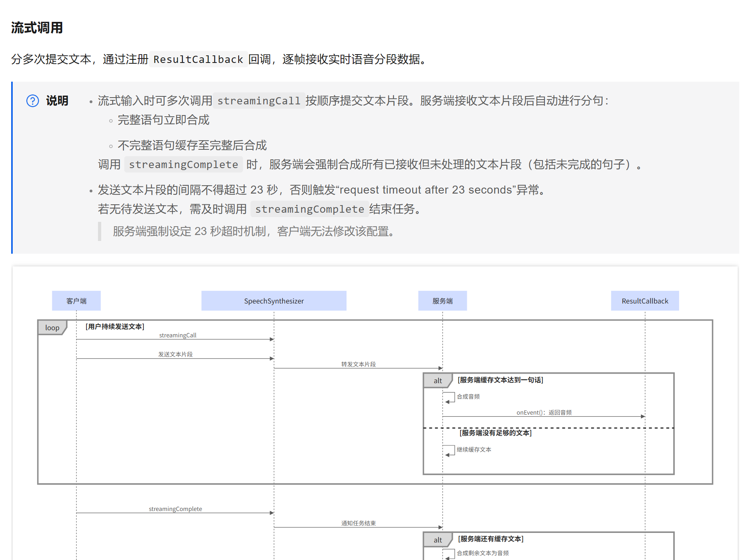Viewport: 756px width, 560px height.
Task: Click the [服务端缓存文本达到一句话] condition
Action: tap(501, 380)
